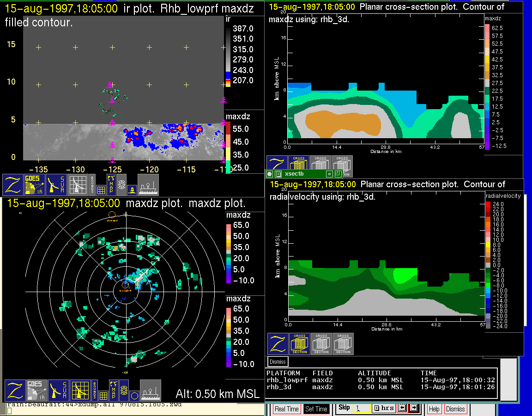Switch to Real Time mode

[x=286, y=409]
